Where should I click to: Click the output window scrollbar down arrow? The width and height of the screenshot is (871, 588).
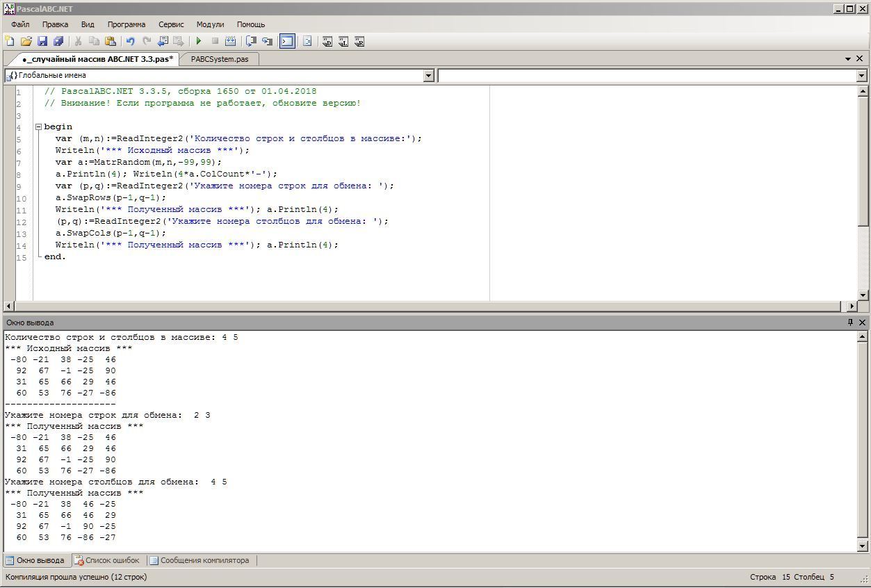[863, 546]
